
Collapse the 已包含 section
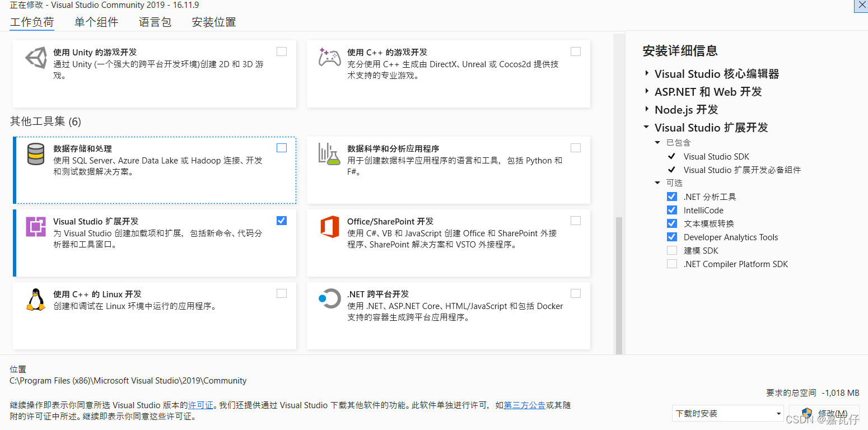pos(658,143)
